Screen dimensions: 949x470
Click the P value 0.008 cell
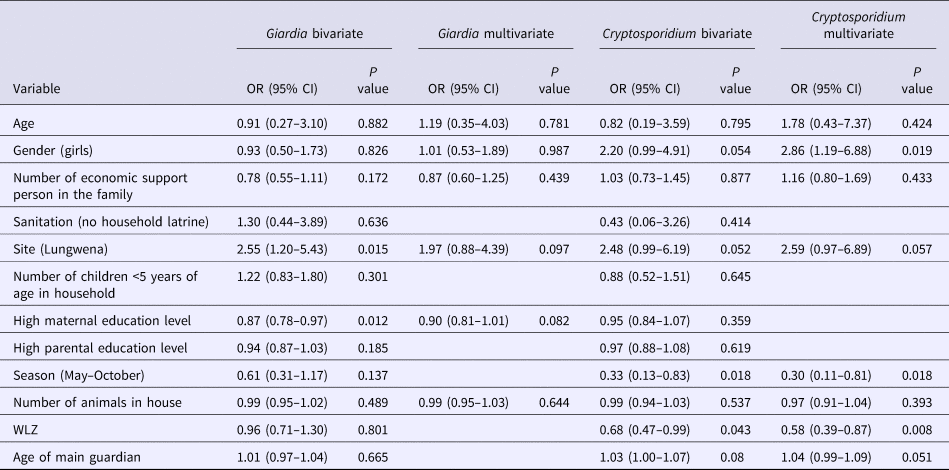pos(916,429)
